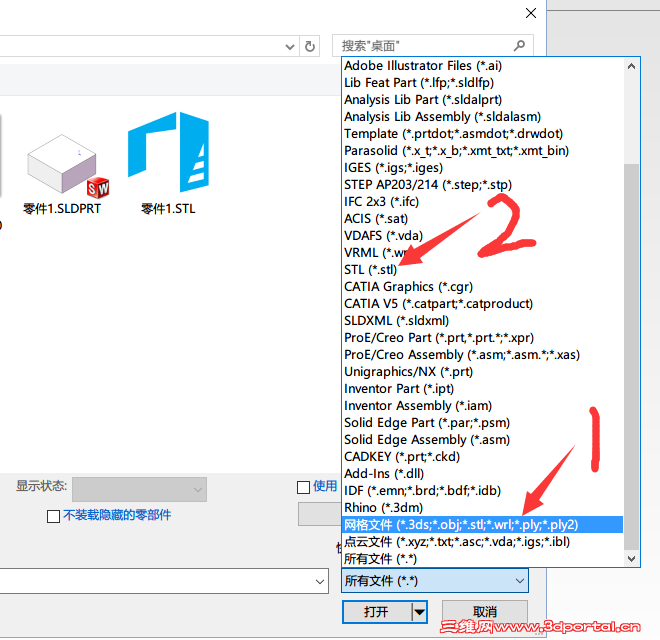Select ACIS (*.sat) entry

point(482,219)
